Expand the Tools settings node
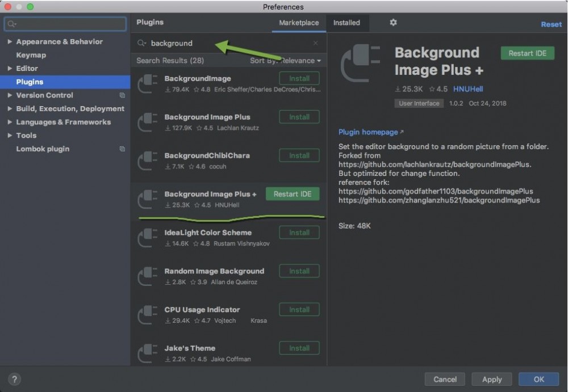The width and height of the screenshot is (568, 392). point(10,136)
